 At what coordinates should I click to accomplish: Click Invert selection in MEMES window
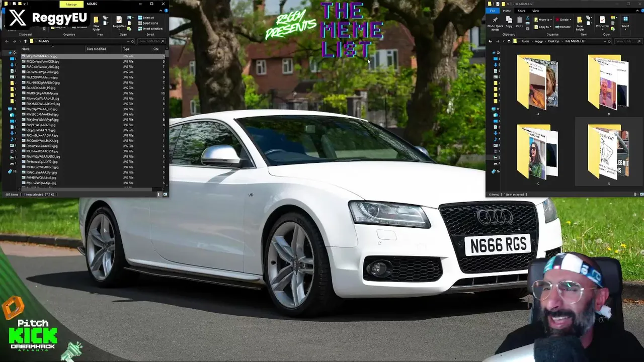click(149, 29)
